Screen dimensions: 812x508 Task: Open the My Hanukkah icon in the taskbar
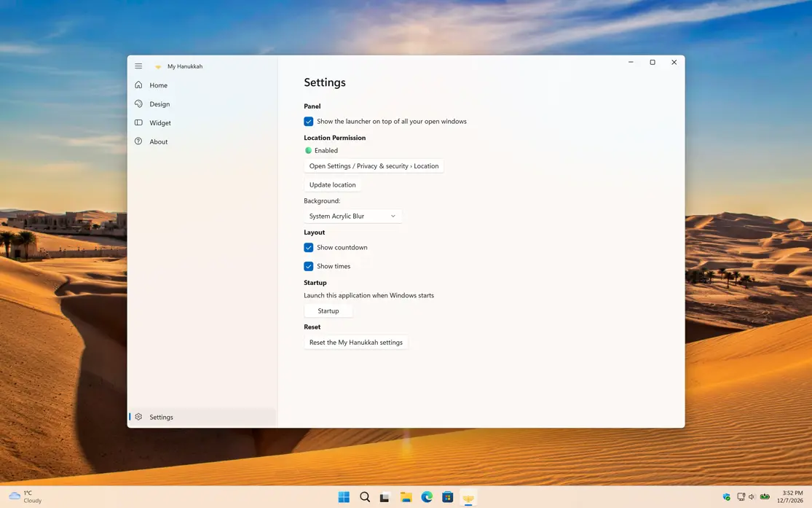click(x=468, y=496)
